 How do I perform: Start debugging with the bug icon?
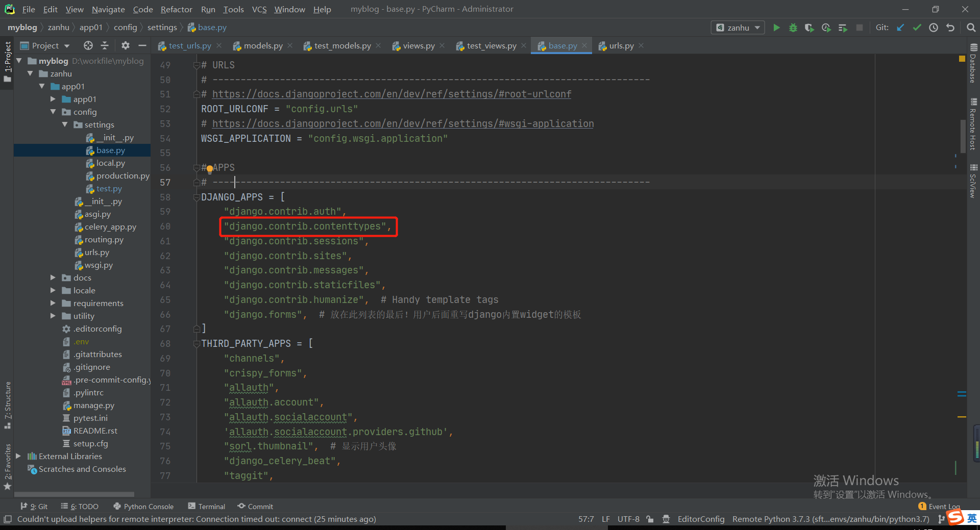793,28
